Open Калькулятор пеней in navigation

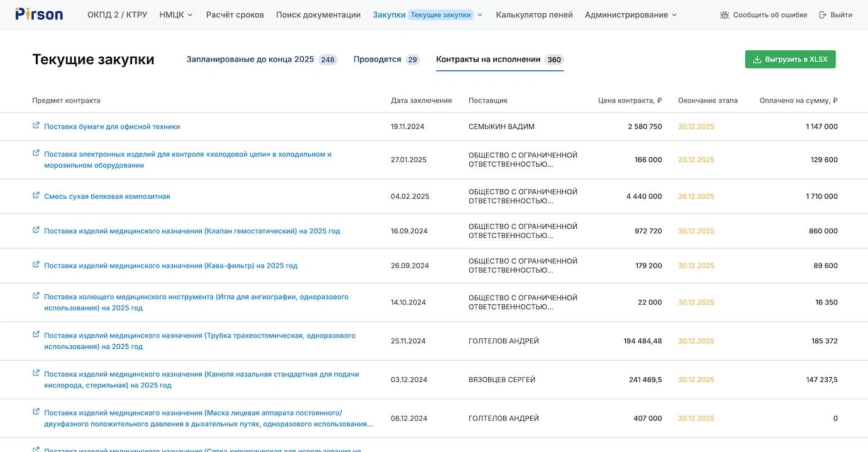534,14
